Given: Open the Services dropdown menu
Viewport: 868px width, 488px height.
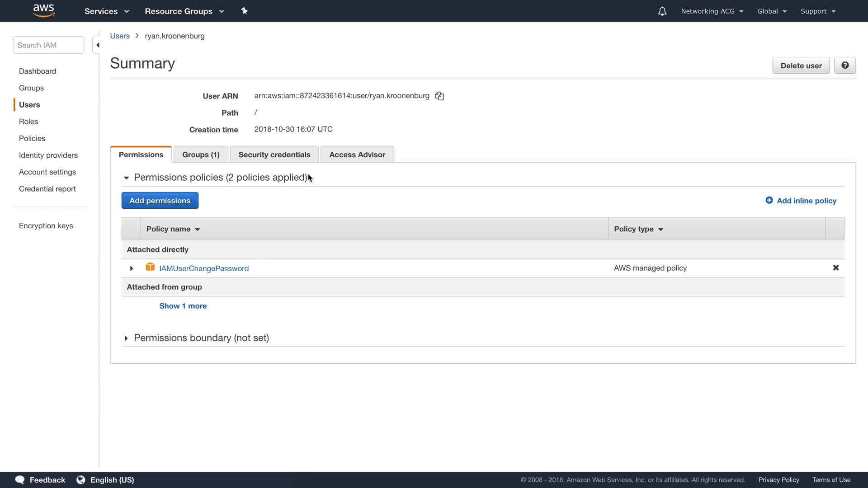Looking at the screenshot, I should click(107, 11).
